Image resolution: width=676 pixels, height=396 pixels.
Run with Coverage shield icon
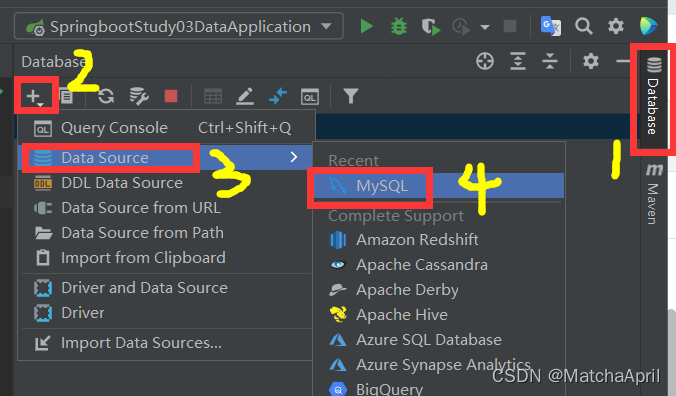tap(430, 27)
